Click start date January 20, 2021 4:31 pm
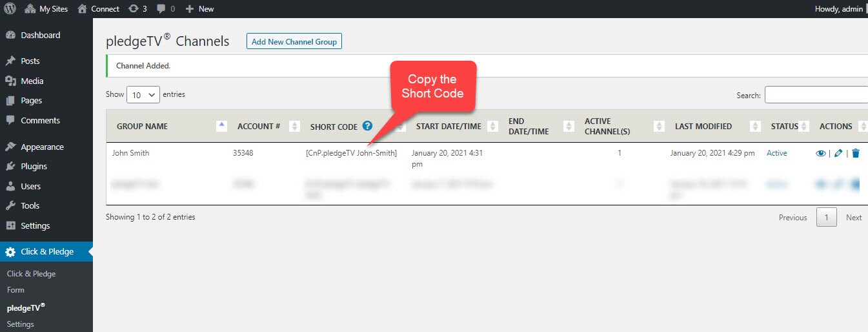 447,159
